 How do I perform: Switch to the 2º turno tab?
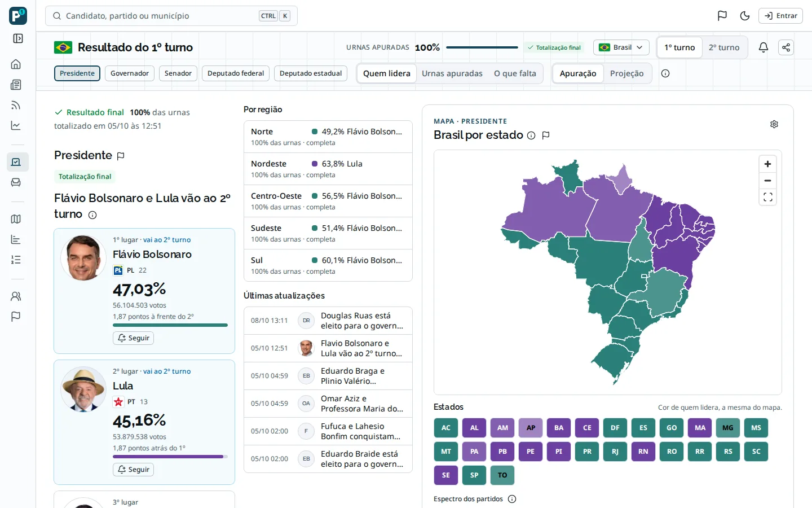pos(724,47)
